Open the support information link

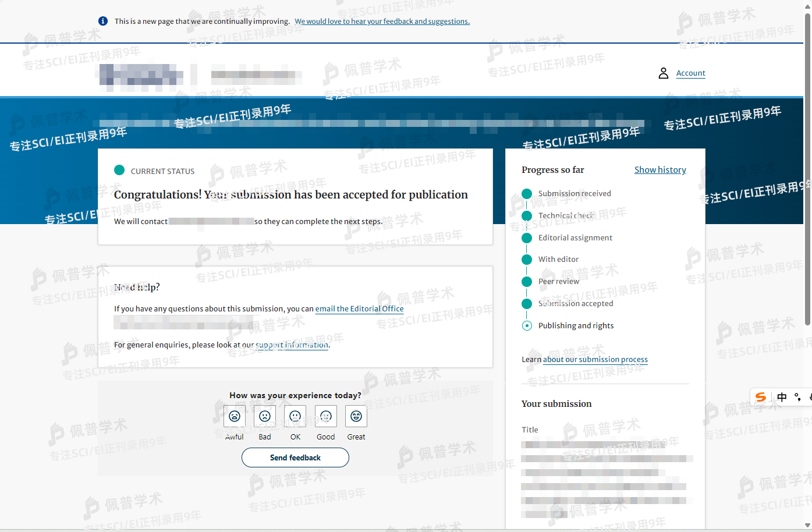(292, 345)
